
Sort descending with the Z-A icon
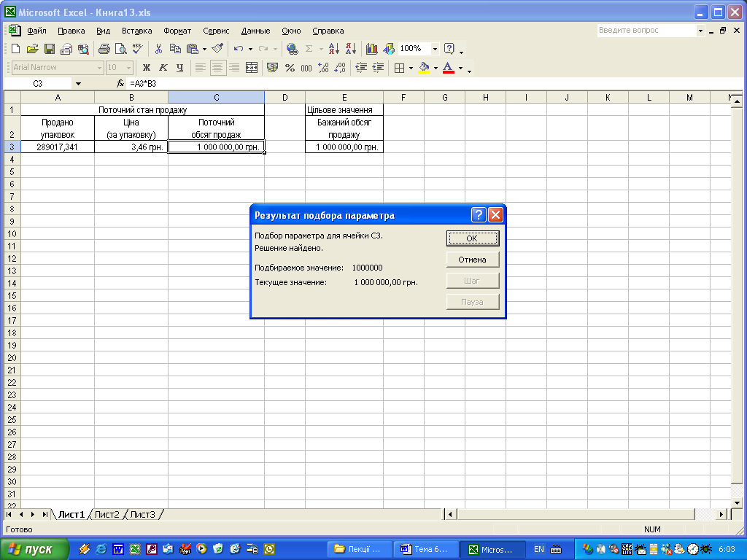(351, 49)
